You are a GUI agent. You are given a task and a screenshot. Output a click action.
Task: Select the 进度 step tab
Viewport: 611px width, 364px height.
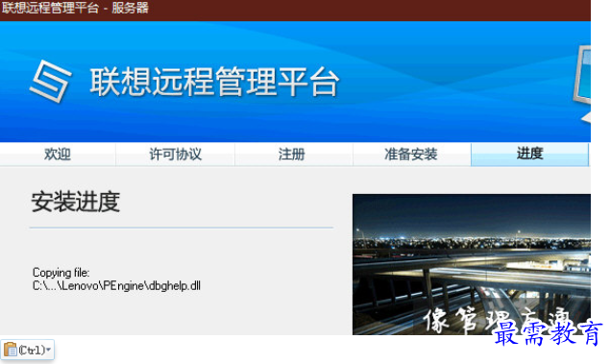pyautogui.click(x=530, y=155)
